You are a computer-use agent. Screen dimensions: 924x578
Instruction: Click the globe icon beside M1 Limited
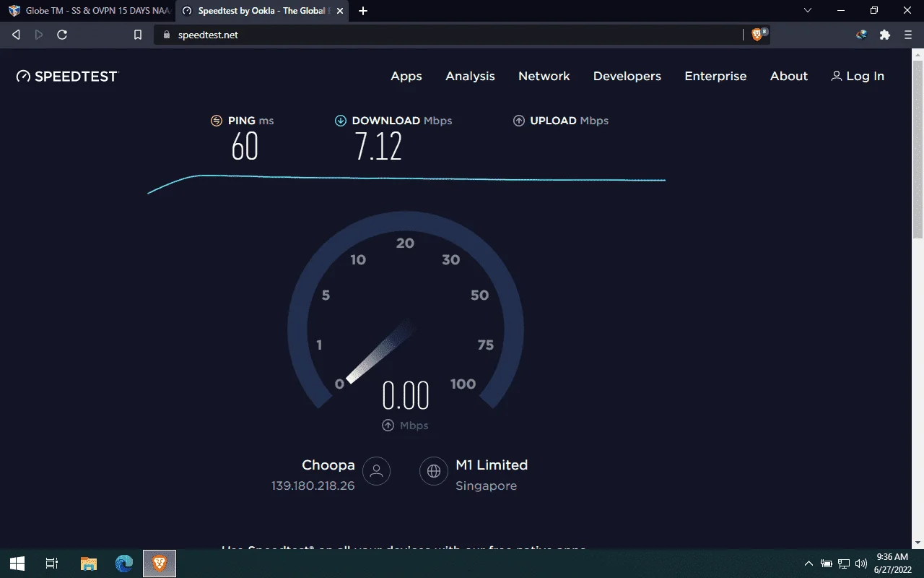434,471
